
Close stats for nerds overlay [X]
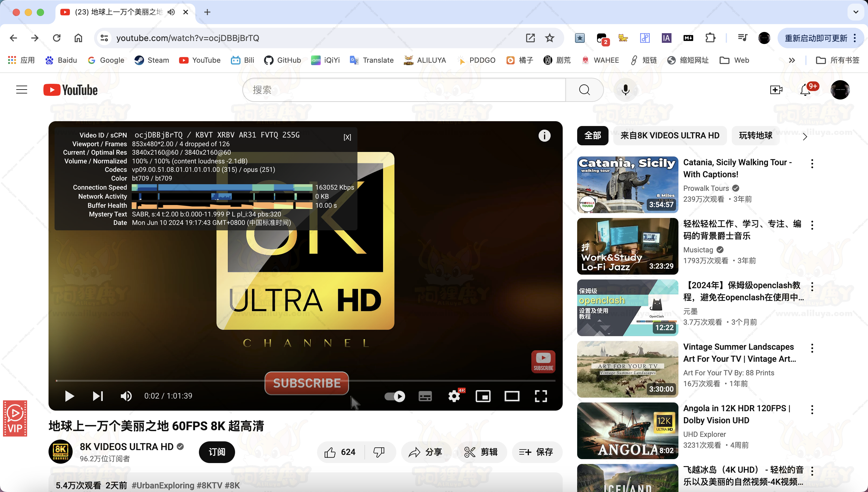[x=347, y=137]
